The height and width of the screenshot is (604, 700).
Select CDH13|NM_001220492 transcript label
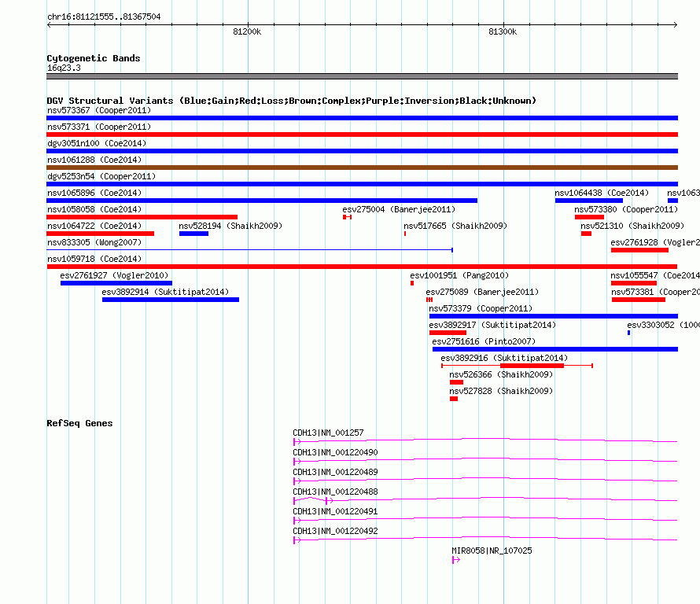coord(335,531)
